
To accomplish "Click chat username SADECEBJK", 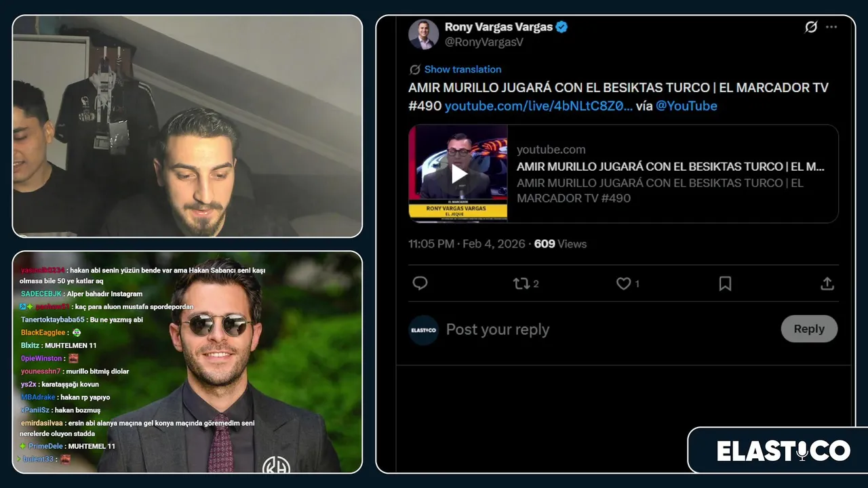I will point(41,293).
